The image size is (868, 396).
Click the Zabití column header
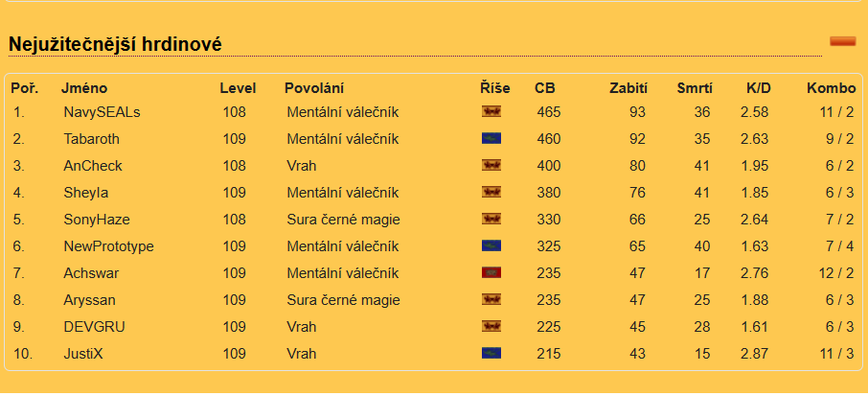[628, 88]
